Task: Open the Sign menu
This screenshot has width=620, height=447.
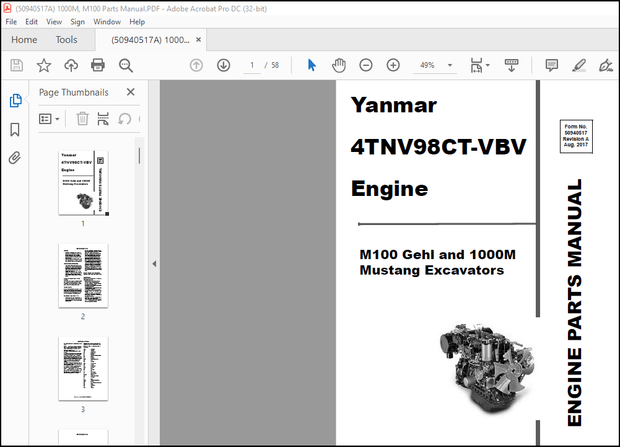Action: coord(78,22)
